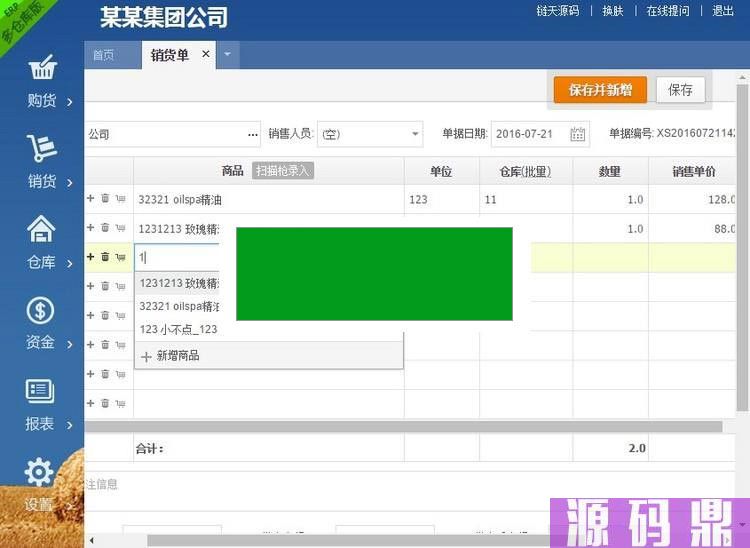Screen dimensions: 750x548
Task: Expand the 资金 sidebar submenu arrow
Action: point(70,344)
